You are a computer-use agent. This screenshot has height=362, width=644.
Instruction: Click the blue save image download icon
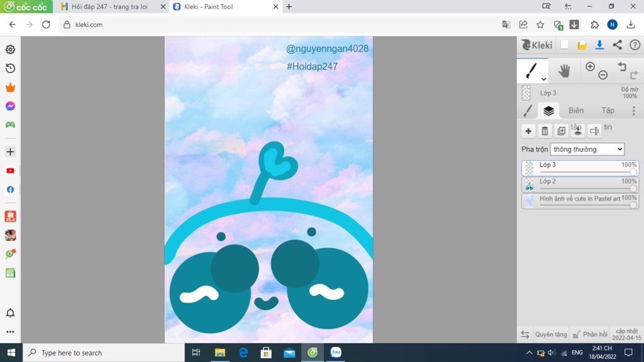coord(599,45)
